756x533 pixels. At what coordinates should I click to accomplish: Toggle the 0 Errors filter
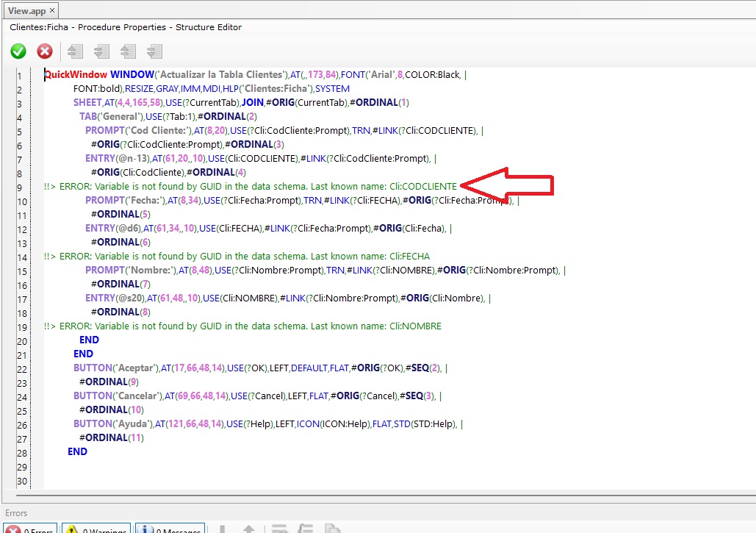click(30, 529)
